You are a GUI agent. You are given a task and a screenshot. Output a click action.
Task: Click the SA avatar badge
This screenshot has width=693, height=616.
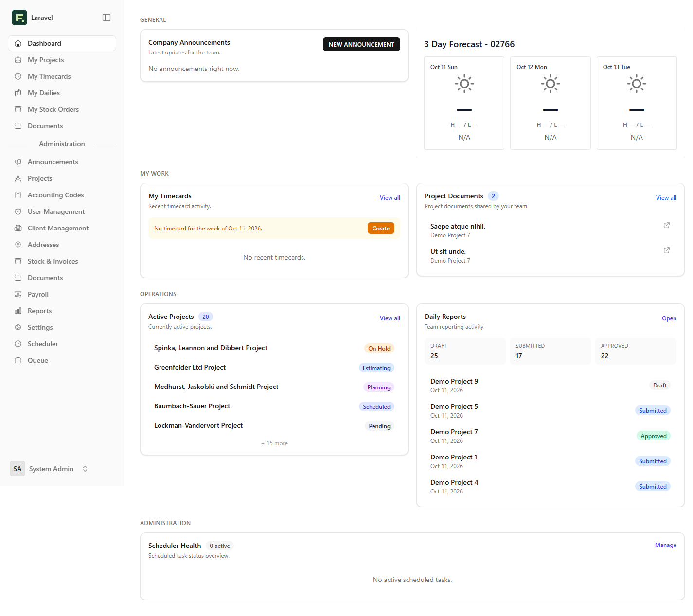18,469
